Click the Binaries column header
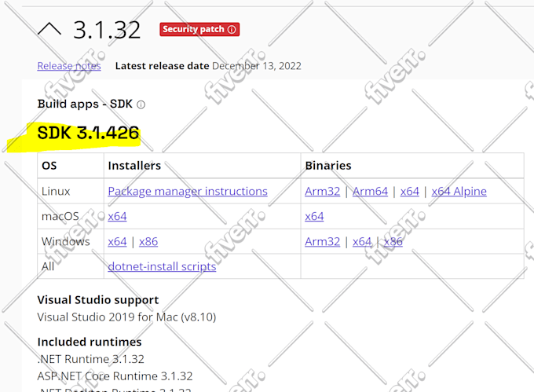The height and width of the screenshot is (392, 534). (328, 166)
